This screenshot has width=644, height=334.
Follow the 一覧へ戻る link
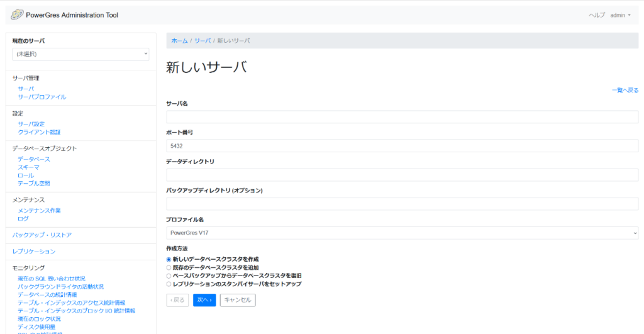(x=625, y=91)
